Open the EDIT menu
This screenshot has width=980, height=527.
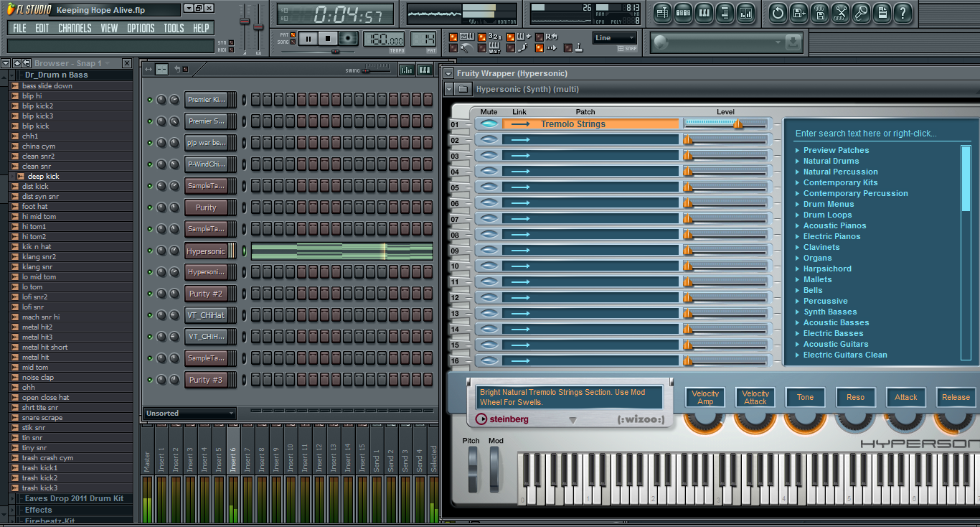[42, 28]
